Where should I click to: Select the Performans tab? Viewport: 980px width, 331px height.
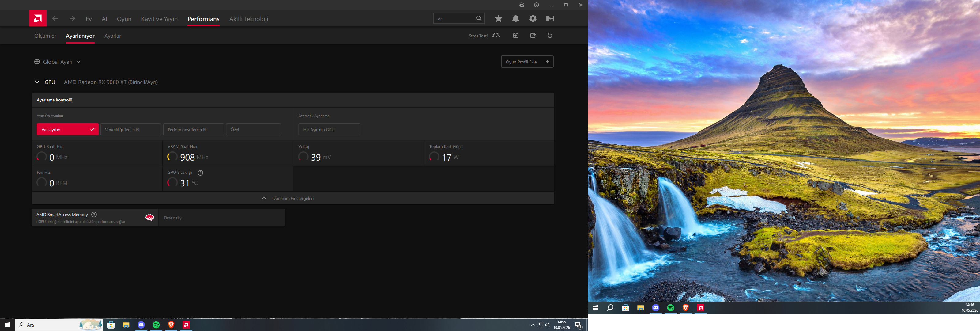204,19
